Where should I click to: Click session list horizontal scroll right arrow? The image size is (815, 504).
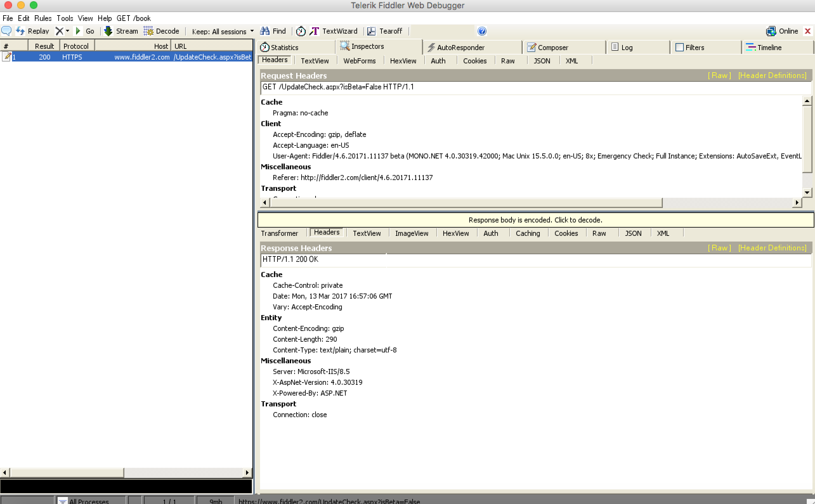247,472
